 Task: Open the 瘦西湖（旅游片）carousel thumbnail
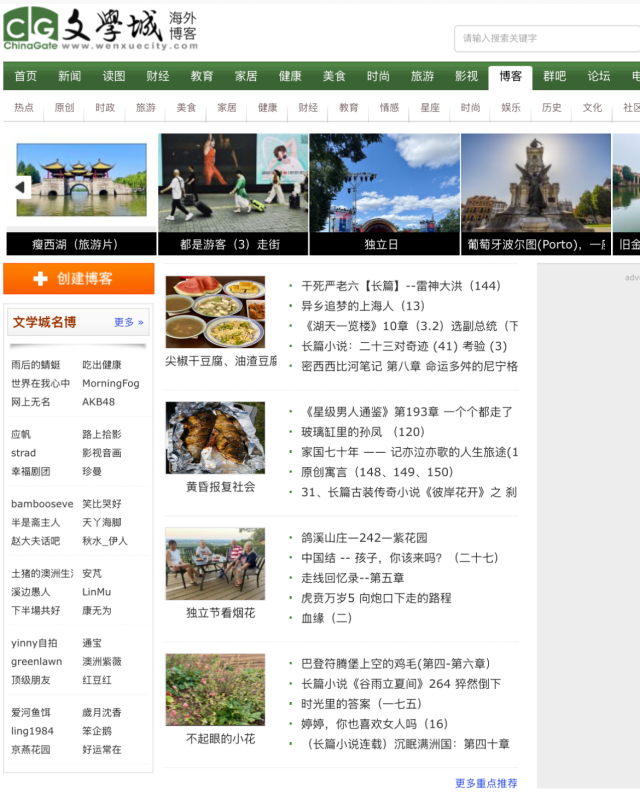[81, 181]
